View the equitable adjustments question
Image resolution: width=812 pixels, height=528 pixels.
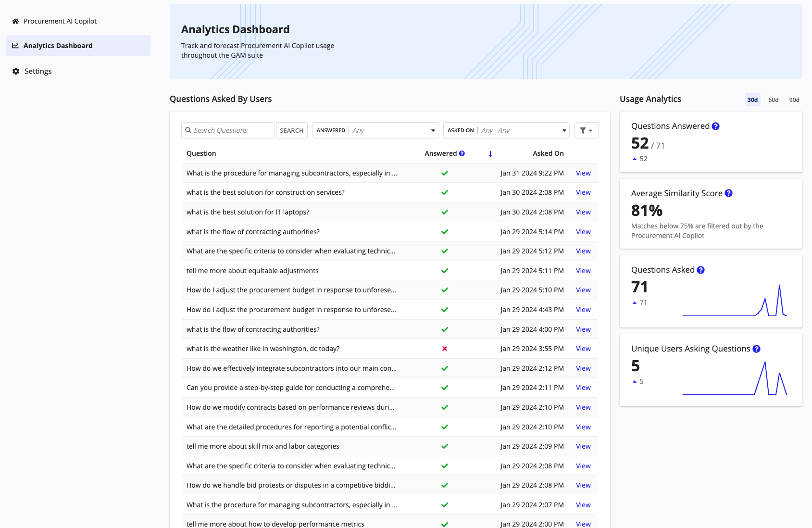click(583, 271)
